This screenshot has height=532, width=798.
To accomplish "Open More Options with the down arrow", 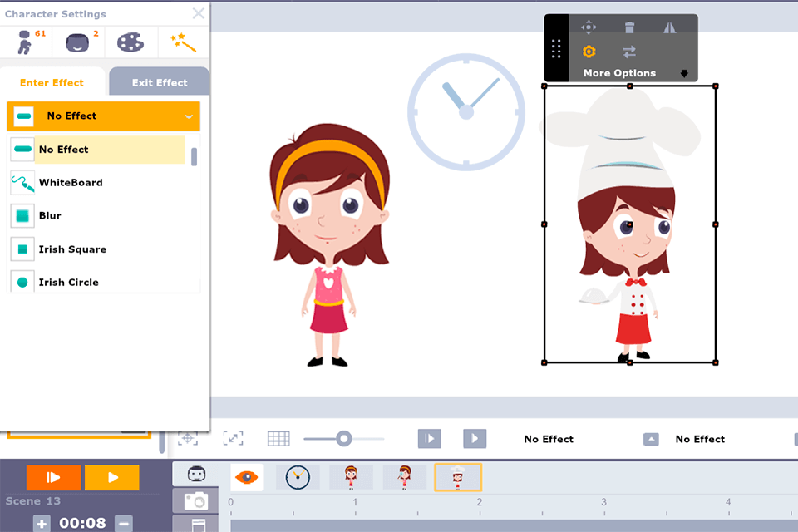I will coord(684,73).
